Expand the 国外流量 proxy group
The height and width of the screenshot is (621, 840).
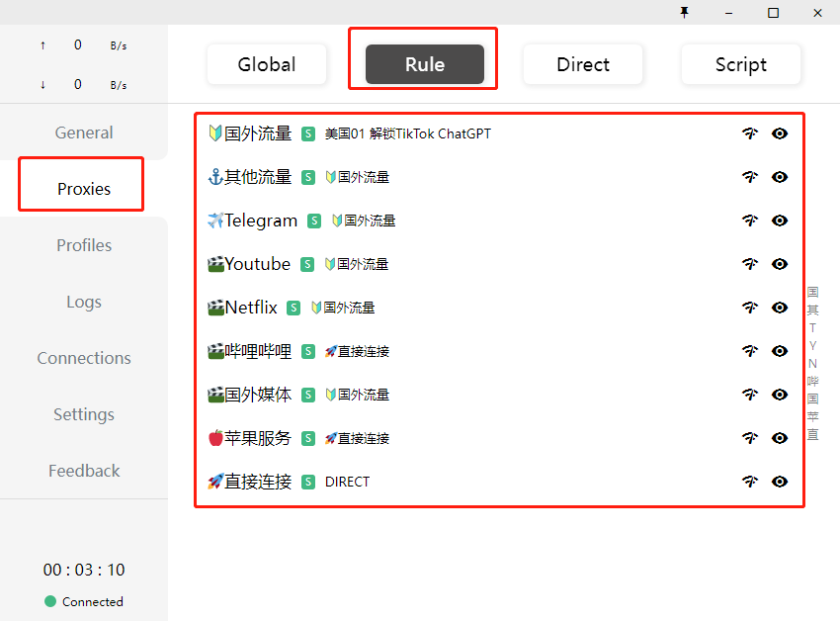coord(498,133)
